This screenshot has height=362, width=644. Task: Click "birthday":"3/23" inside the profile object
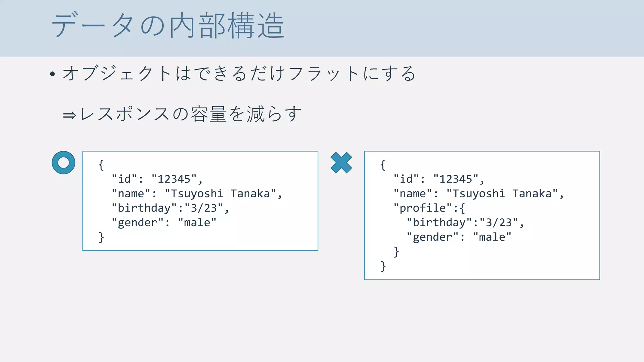(x=465, y=222)
